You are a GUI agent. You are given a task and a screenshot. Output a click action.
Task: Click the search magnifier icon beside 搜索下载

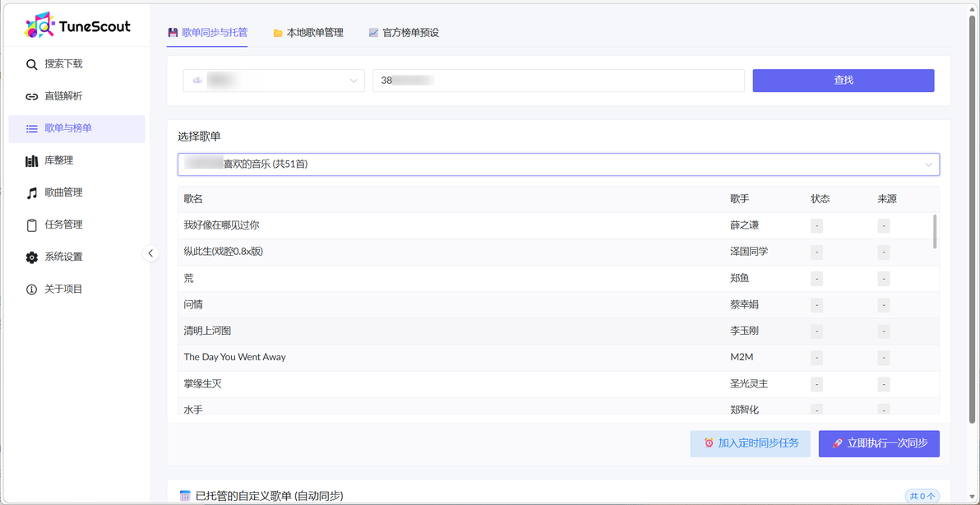coord(31,64)
